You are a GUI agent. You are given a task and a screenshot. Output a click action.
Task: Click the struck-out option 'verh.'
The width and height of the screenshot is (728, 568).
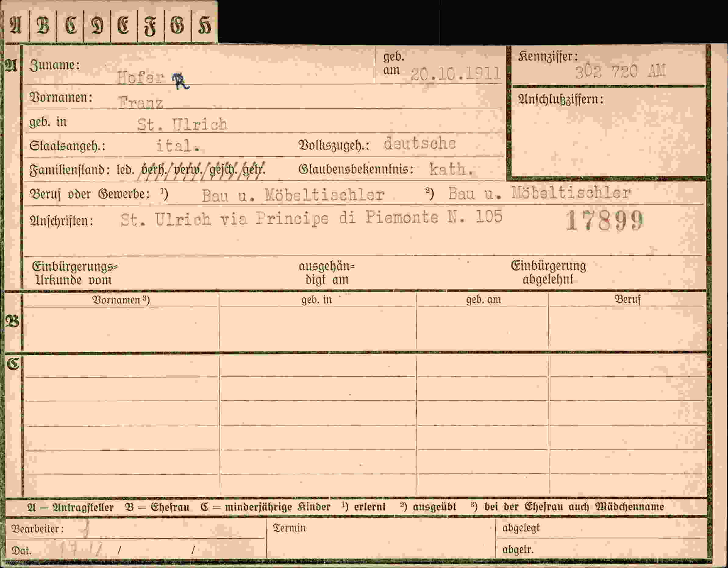154,170
